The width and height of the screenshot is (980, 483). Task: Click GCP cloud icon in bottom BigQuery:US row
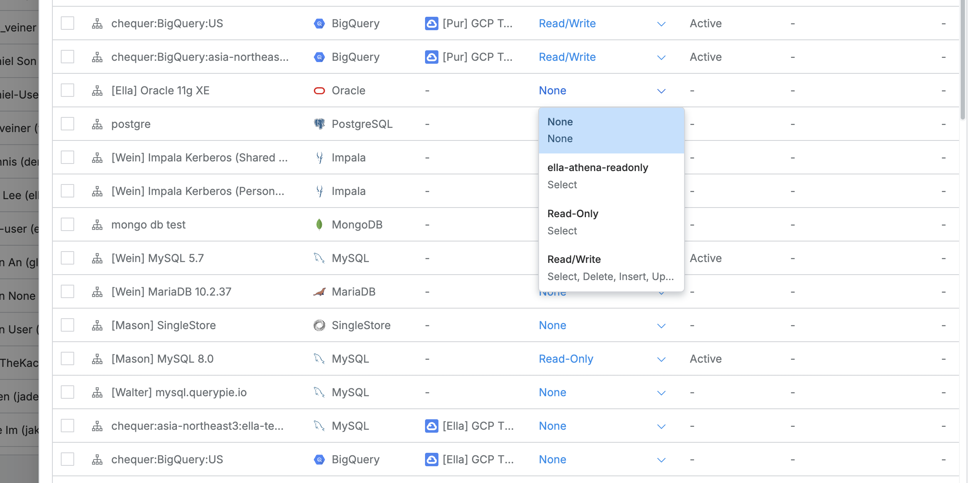[431, 460]
